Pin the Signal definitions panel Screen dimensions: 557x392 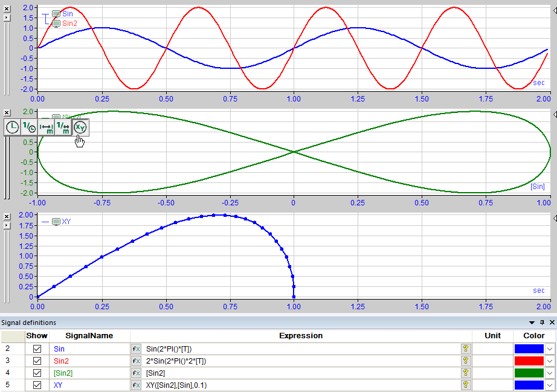[x=542, y=323]
